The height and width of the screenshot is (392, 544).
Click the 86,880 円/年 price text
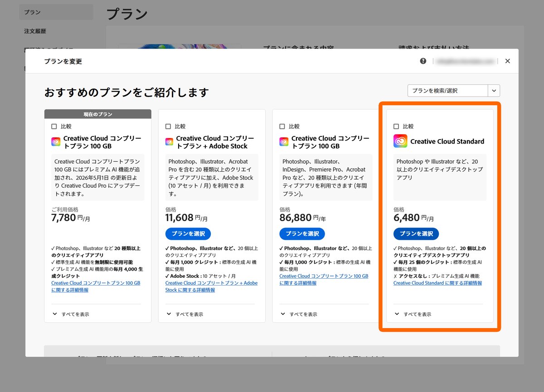302,218
